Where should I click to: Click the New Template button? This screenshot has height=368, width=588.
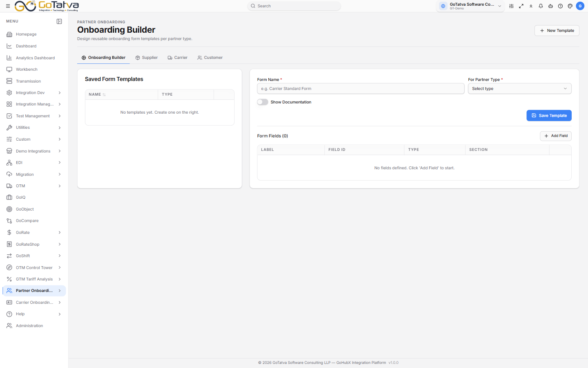[557, 31]
